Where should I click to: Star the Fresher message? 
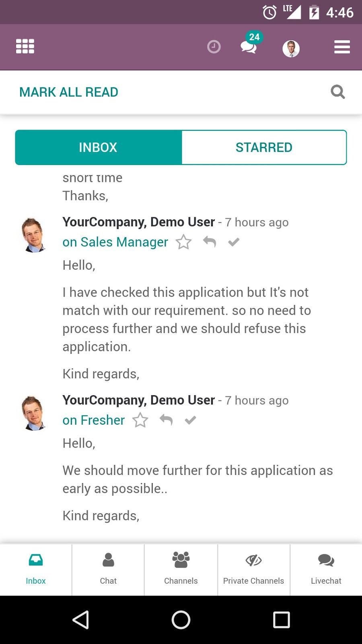tap(140, 420)
